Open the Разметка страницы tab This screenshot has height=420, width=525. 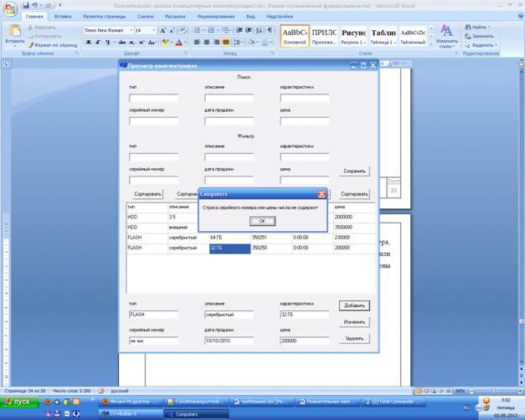coord(104,16)
